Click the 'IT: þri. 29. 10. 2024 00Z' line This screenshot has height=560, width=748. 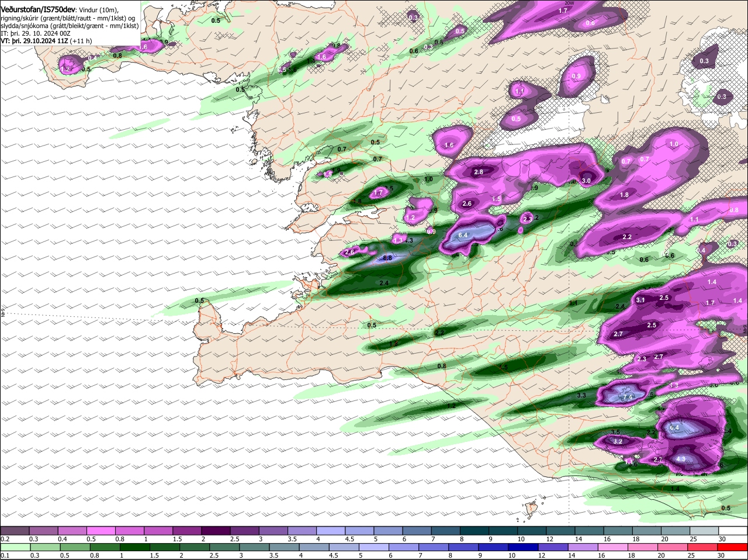click(36, 33)
